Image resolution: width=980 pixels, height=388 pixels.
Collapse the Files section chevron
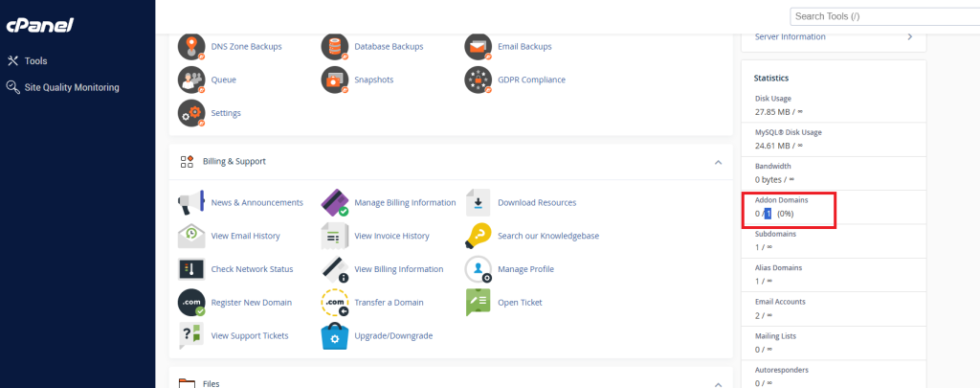tap(718, 383)
